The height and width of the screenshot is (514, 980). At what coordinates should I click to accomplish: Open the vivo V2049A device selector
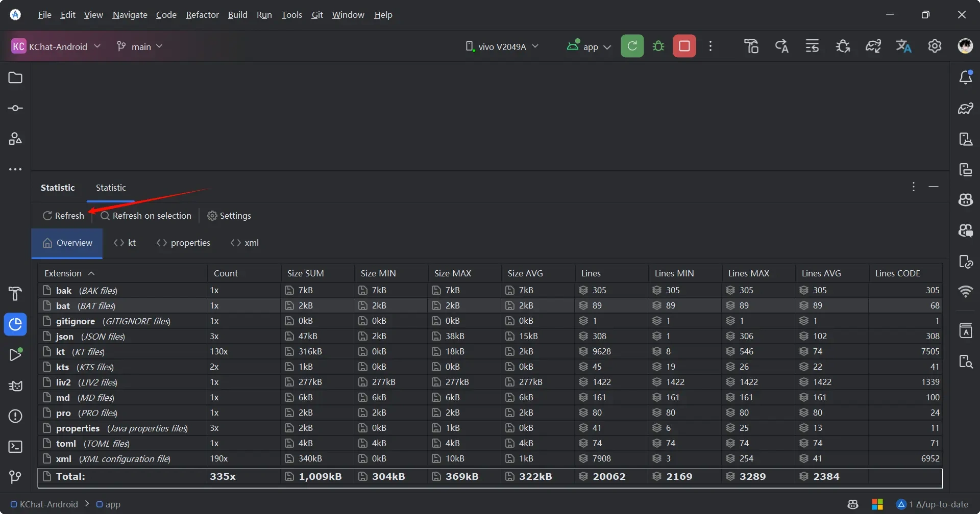[x=502, y=46]
